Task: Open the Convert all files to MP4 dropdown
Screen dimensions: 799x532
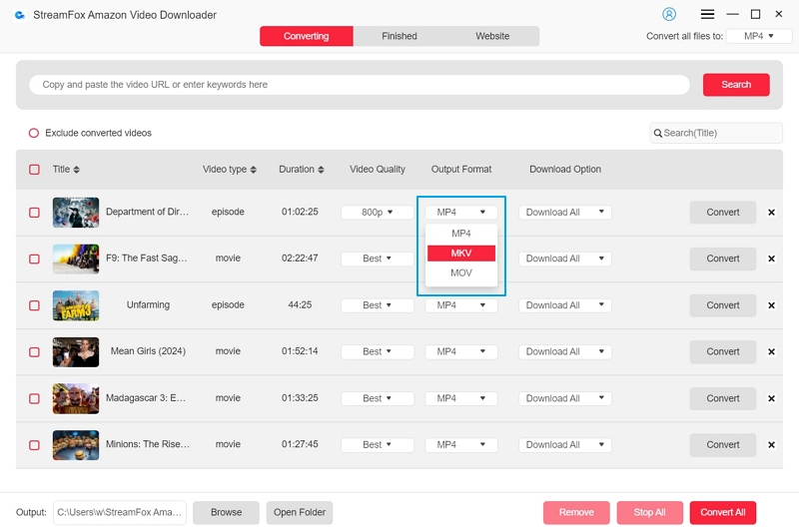Action: 759,36
